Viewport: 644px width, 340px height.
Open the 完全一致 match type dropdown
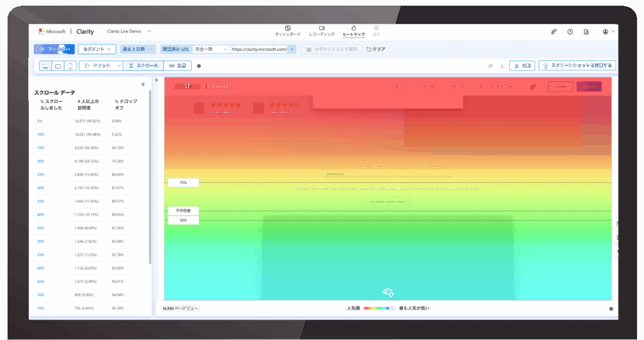[x=211, y=49]
